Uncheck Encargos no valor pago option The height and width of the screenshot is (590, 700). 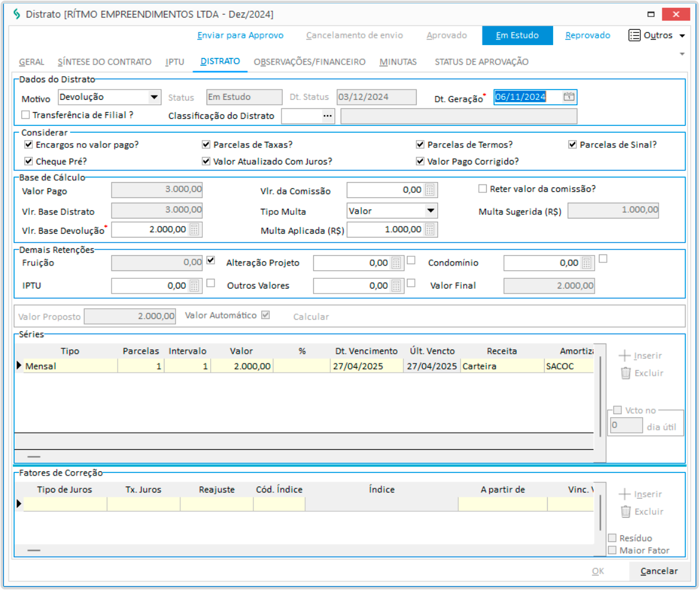[28, 145]
